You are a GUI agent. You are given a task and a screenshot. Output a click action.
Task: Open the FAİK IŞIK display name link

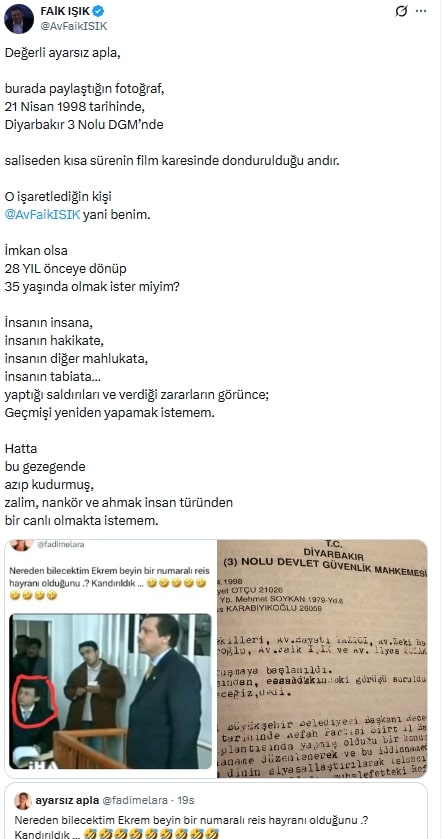[65, 11]
